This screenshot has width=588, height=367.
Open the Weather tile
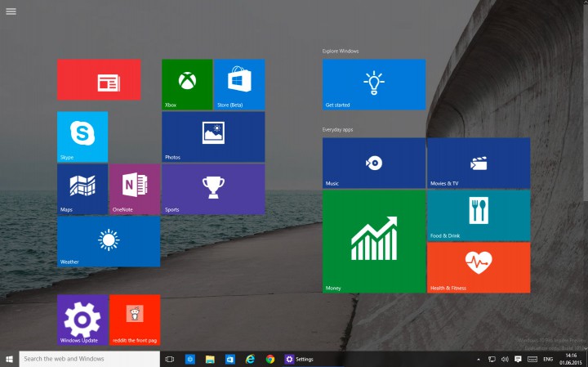[x=109, y=241]
